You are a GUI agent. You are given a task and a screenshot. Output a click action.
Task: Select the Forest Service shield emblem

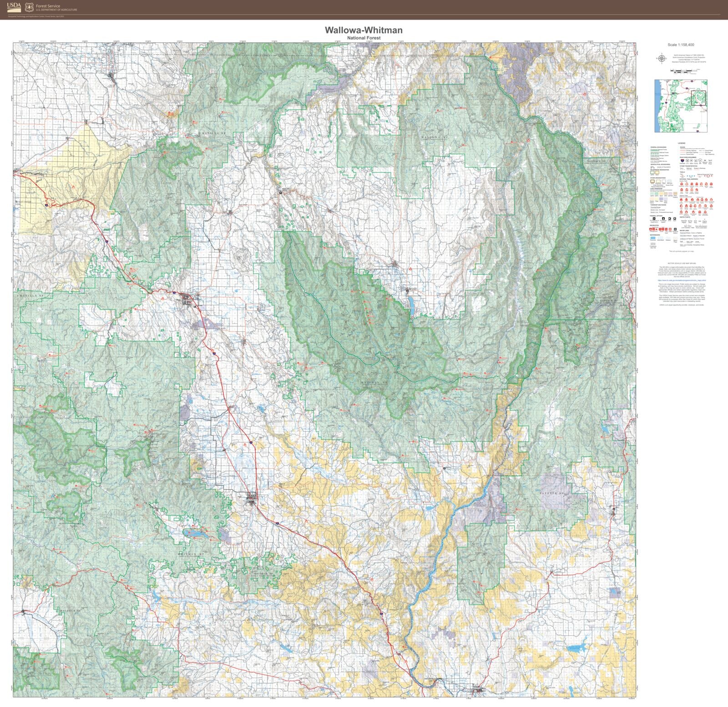29,7
